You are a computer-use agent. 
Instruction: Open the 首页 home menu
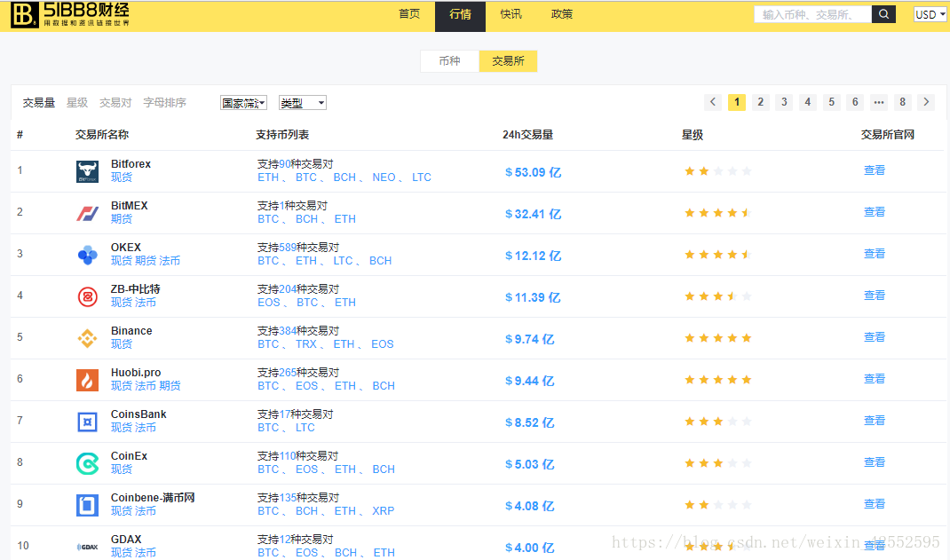(x=409, y=14)
